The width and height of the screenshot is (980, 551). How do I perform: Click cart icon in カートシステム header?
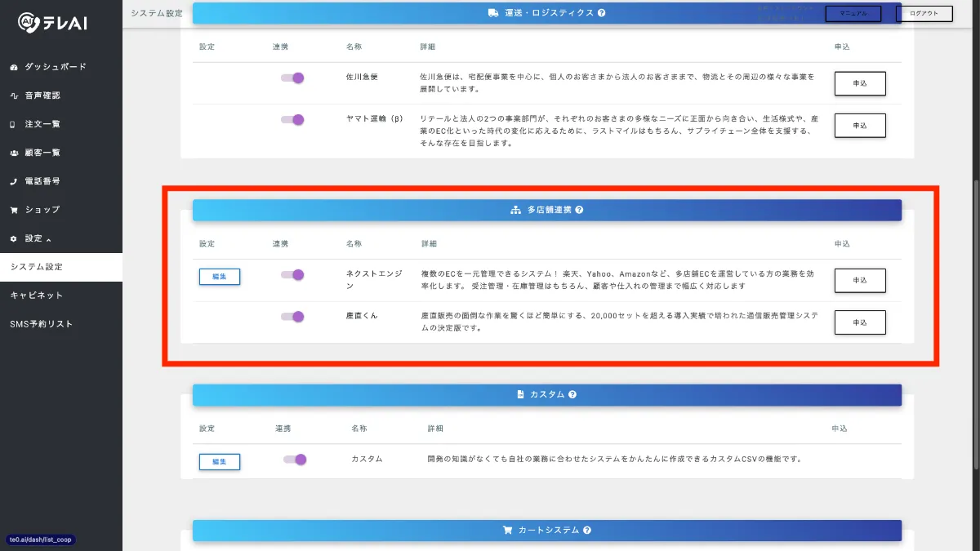pyautogui.click(x=508, y=530)
